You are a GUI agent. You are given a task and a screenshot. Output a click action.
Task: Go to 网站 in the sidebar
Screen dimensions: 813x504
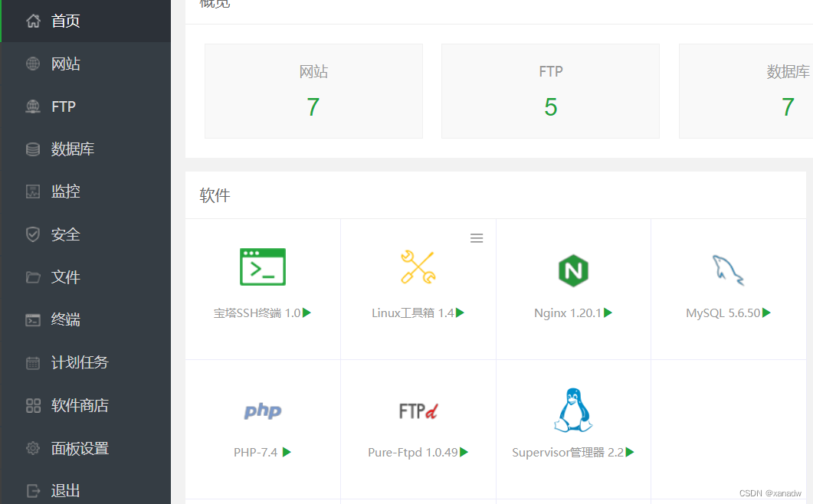(x=65, y=64)
